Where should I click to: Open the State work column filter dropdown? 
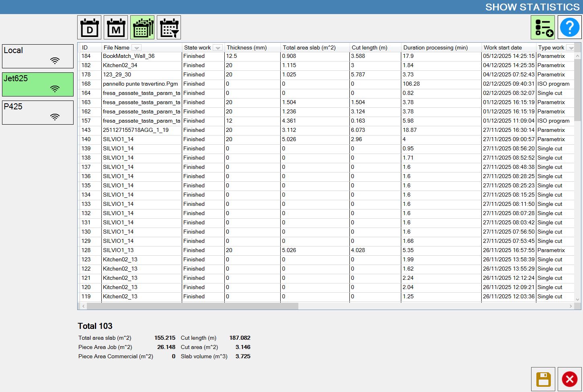(x=218, y=48)
